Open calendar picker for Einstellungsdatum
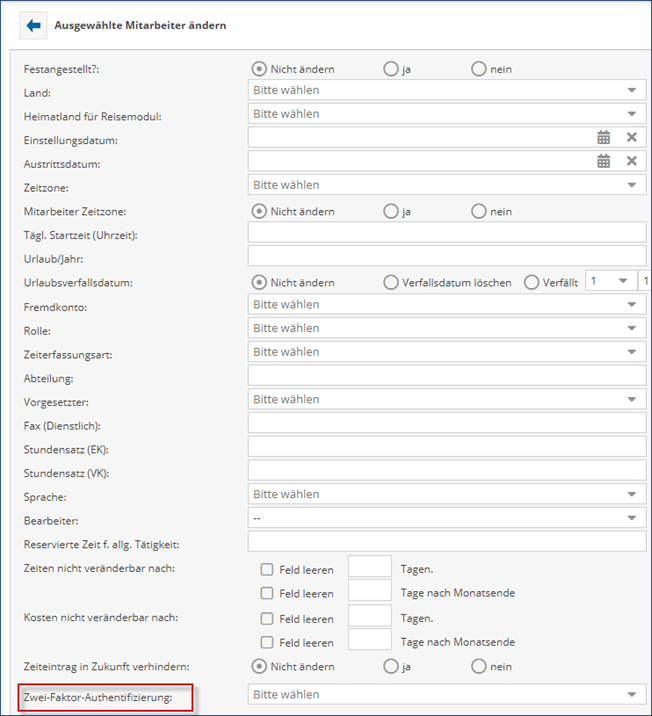The width and height of the screenshot is (652, 716). coord(604,138)
